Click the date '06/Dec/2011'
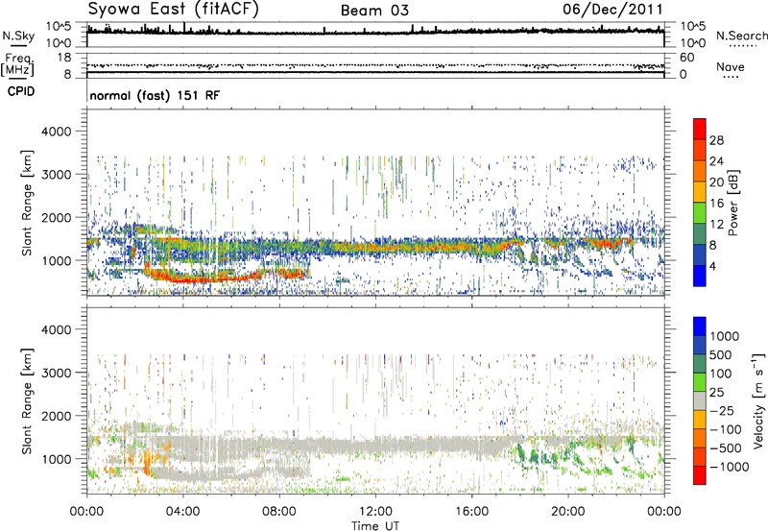The width and height of the screenshot is (768, 532). click(x=612, y=10)
